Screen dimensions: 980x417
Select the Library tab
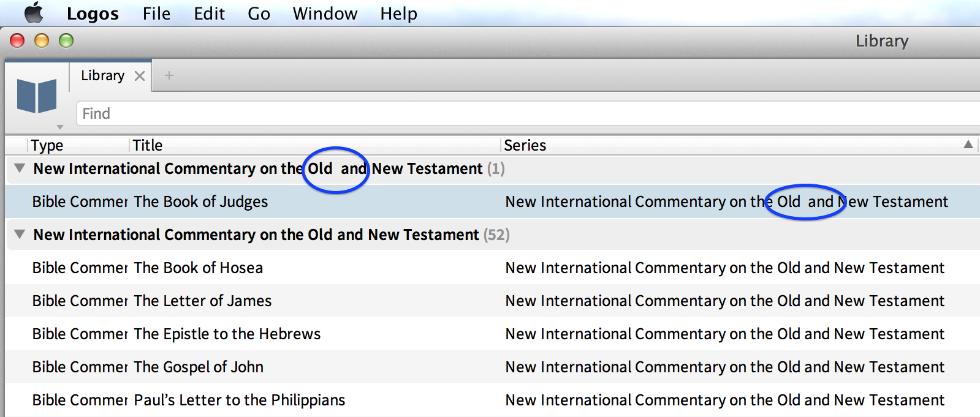tap(102, 75)
